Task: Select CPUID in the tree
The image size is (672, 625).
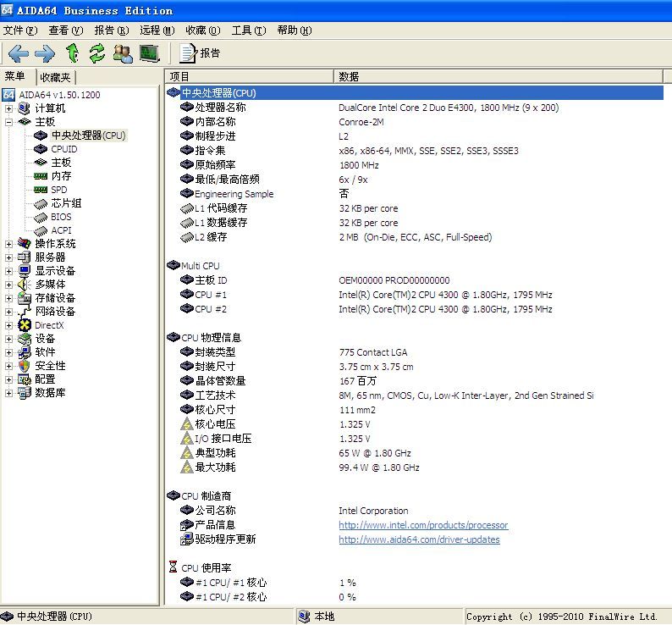Action: pyautogui.click(x=64, y=149)
